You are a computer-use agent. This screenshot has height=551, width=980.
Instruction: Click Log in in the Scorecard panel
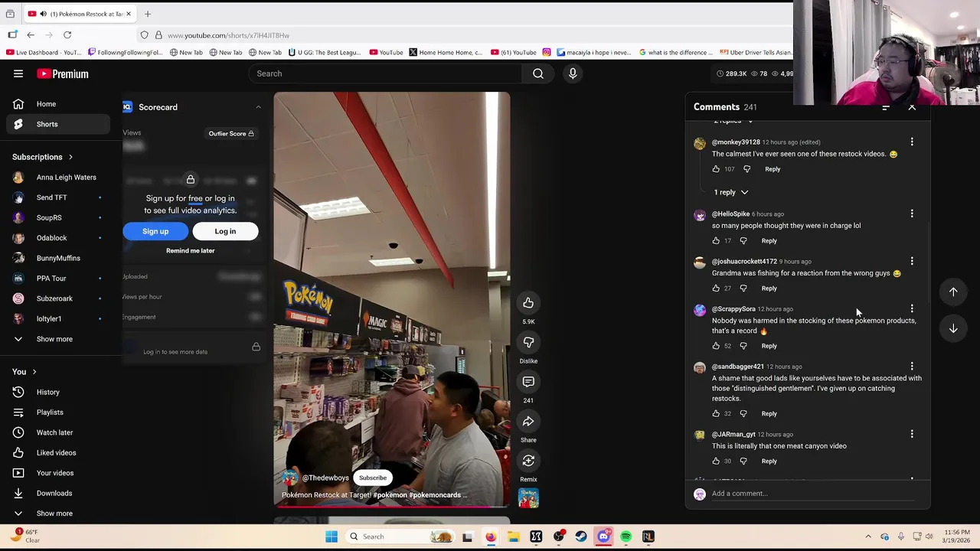click(x=225, y=231)
